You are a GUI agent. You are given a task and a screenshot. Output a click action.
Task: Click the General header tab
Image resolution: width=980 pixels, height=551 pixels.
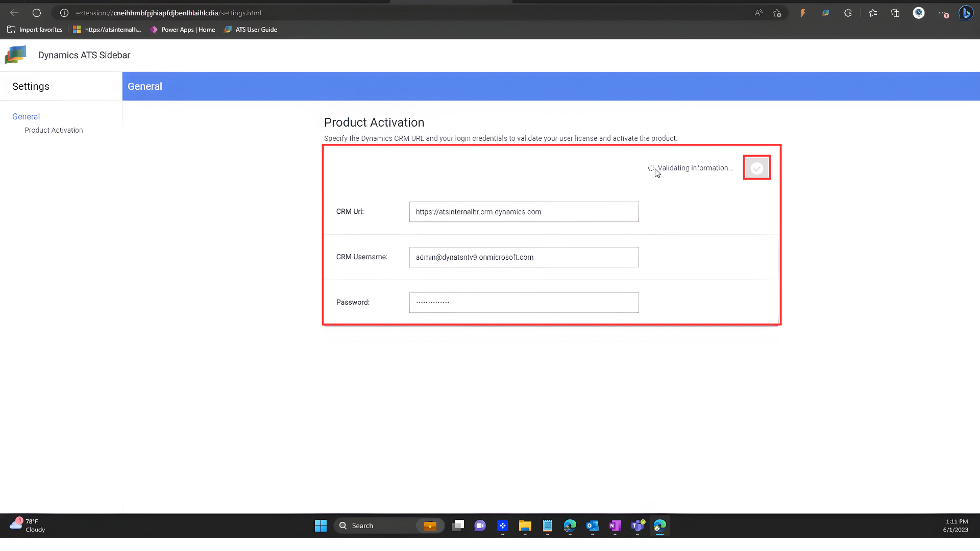coord(145,86)
